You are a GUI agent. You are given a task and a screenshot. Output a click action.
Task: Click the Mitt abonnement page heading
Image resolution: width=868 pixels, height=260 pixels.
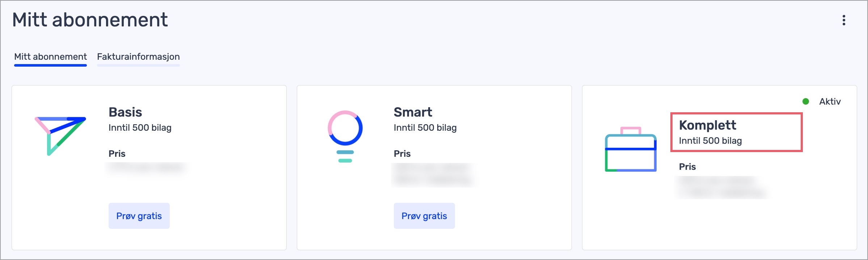[90, 20]
